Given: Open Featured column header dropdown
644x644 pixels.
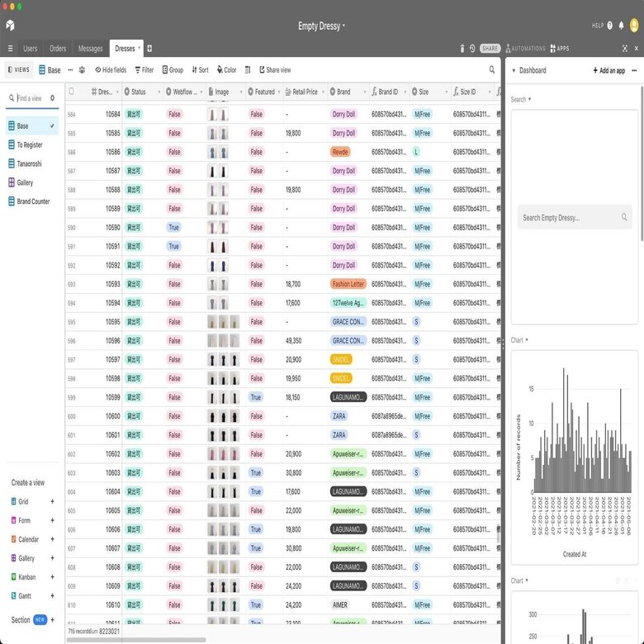Looking at the screenshot, I should coord(279,92).
